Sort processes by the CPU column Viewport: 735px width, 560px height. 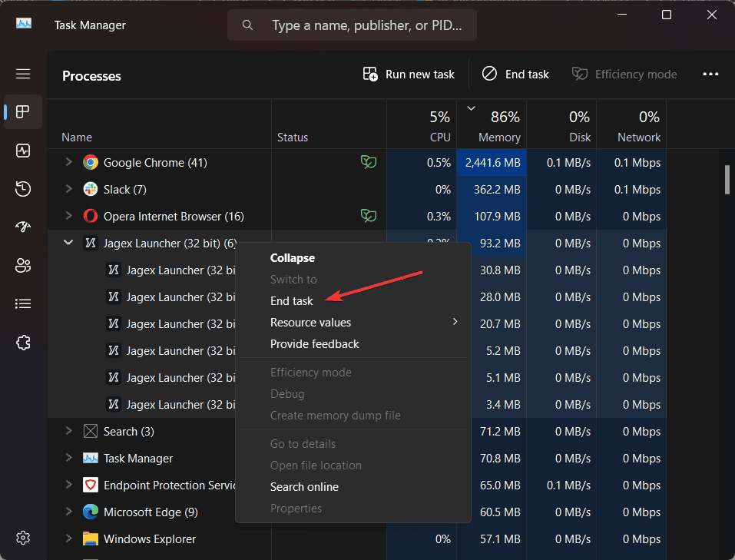pos(422,124)
